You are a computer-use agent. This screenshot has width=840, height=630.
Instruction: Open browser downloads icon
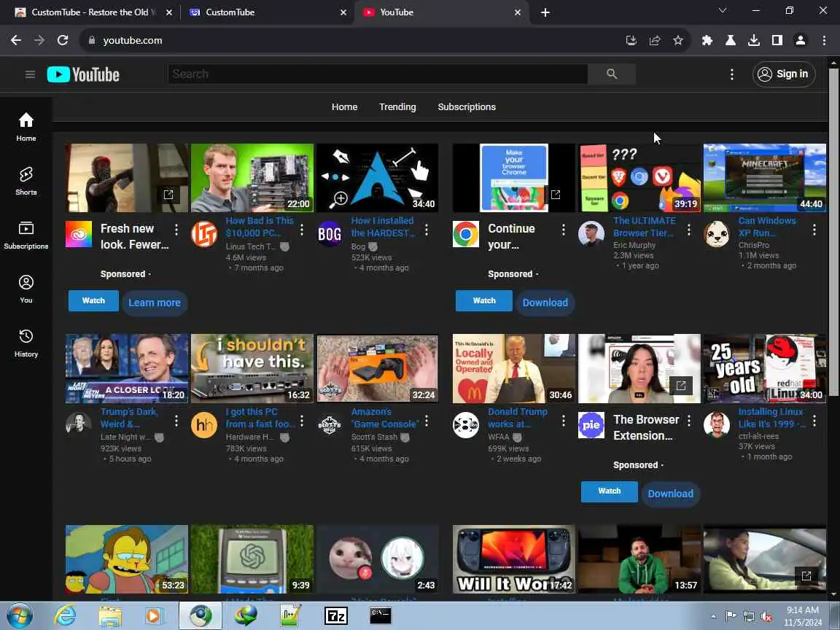pos(754,40)
